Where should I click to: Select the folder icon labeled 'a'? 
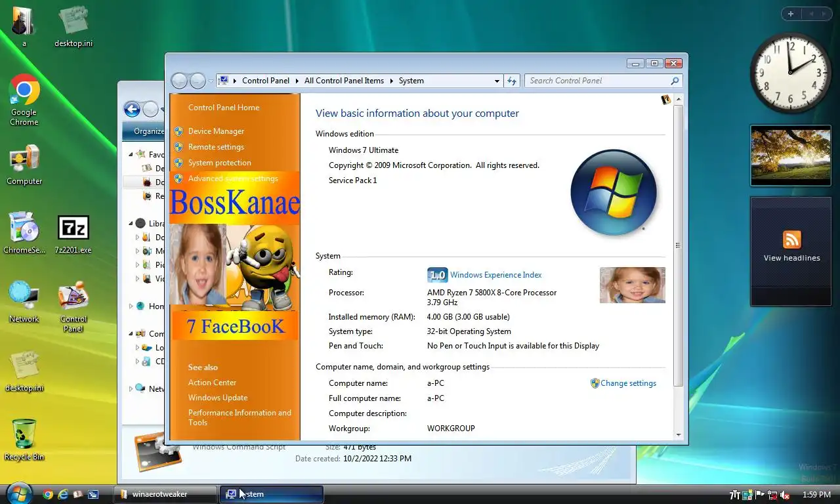pyautogui.click(x=24, y=26)
